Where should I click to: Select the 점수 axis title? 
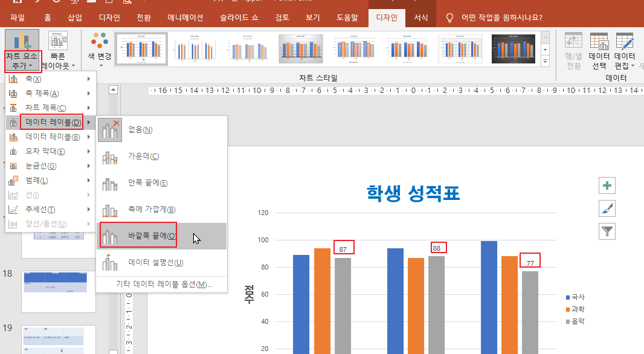coord(250,294)
